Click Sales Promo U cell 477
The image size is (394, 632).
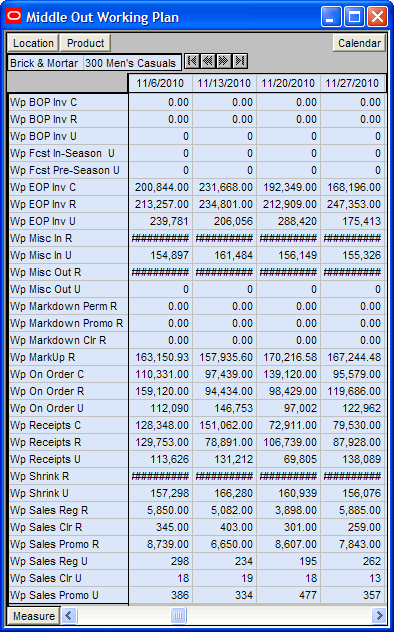[288, 595]
